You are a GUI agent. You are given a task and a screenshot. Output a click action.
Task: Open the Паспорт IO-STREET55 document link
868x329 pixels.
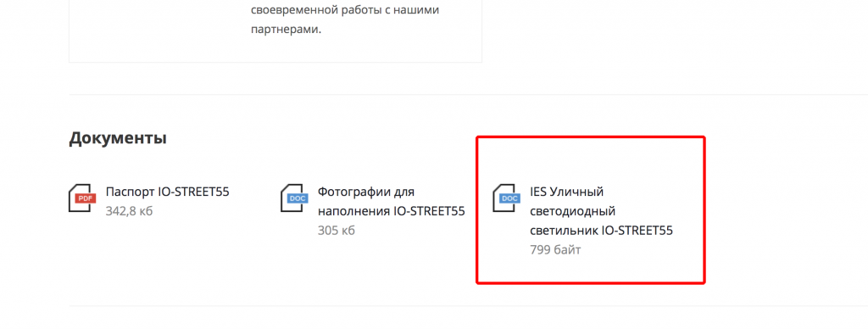pyautogui.click(x=167, y=192)
